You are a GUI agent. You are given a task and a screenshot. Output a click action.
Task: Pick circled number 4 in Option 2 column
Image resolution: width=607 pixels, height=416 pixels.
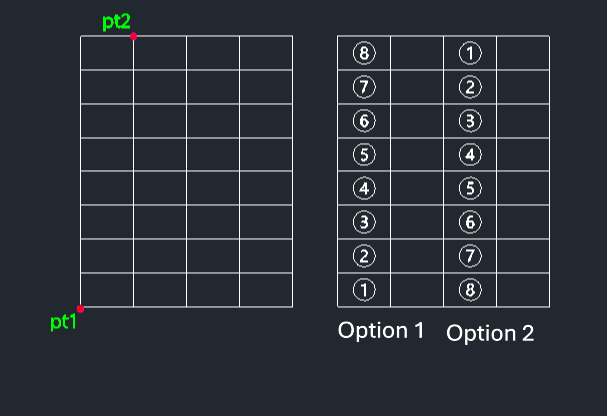(x=470, y=155)
